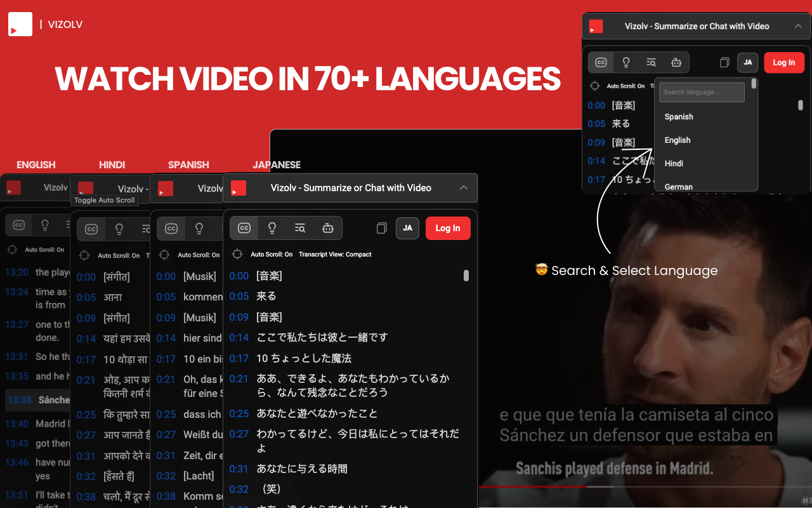Click lightbulb icon in the German transcript panel
The image size is (812, 508).
[199, 229]
